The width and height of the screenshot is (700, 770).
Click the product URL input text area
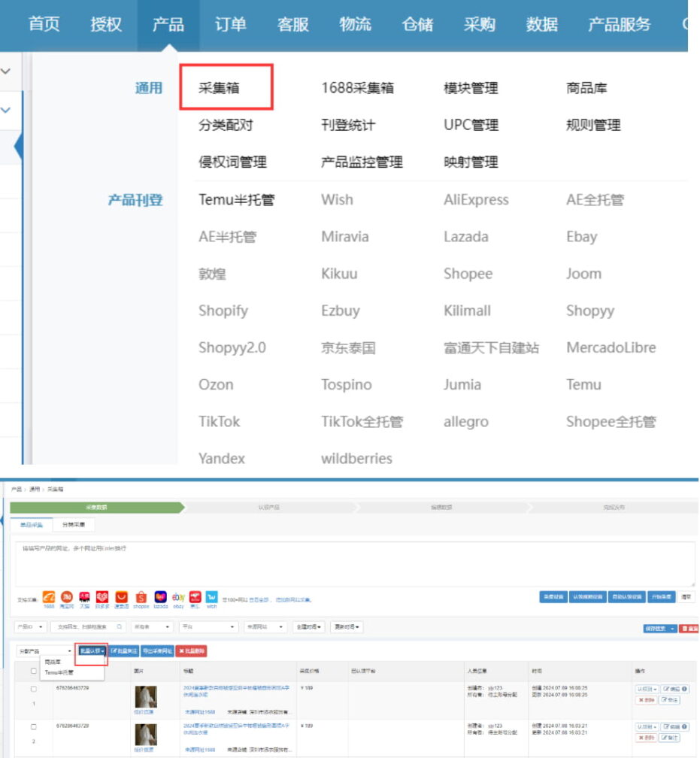click(x=353, y=564)
